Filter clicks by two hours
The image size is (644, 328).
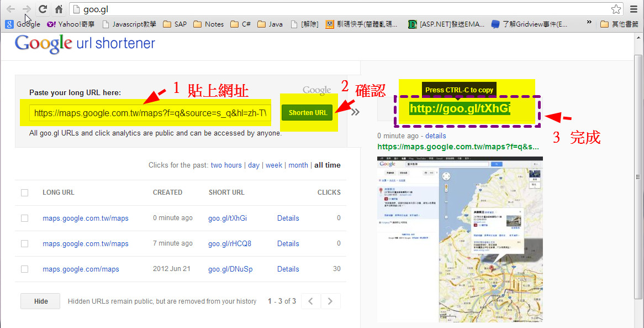(x=226, y=165)
